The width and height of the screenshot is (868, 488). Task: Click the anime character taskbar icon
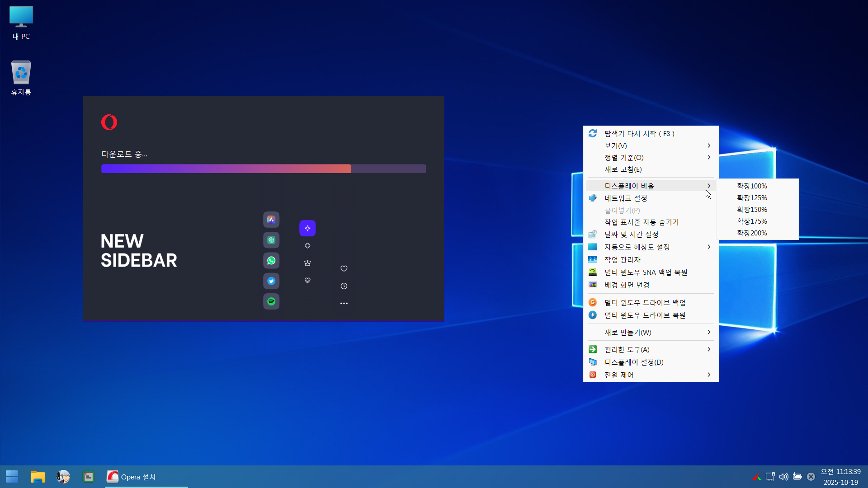[x=63, y=477]
